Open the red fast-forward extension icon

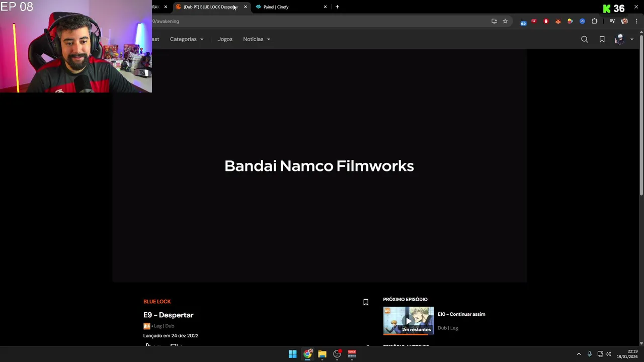pyautogui.click(x=534, y=21)
